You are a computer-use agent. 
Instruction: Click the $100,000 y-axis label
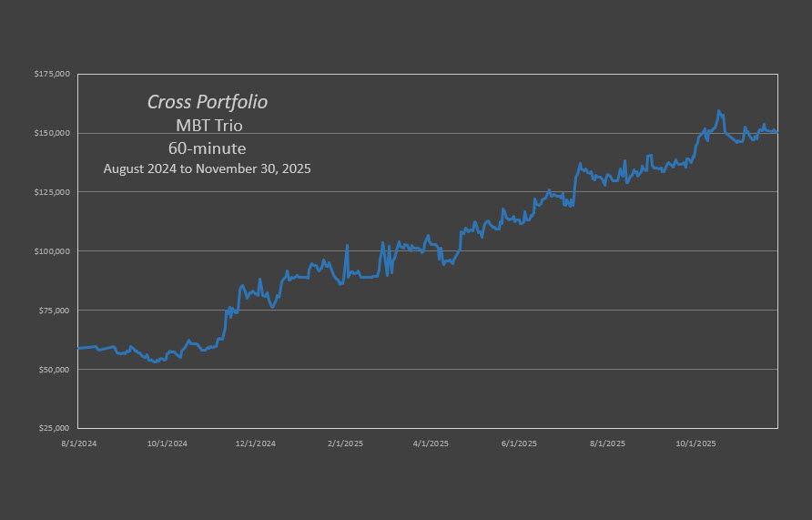[54, 251]
